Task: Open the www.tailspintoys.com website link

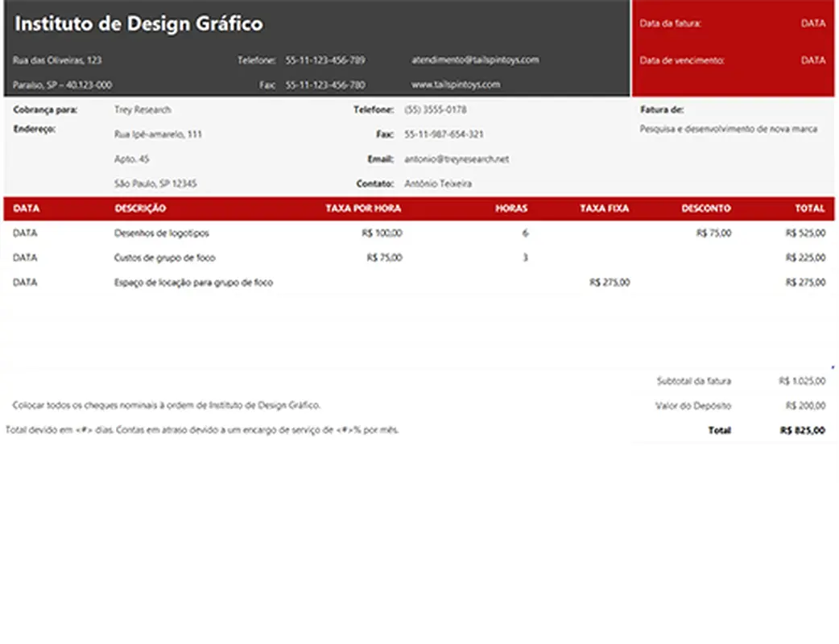Action: click(455, 85)
